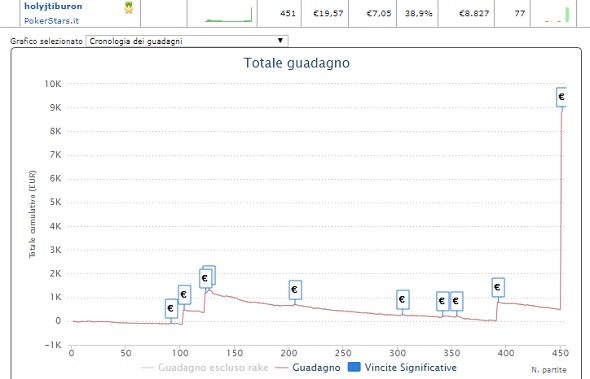The image size is (590, 379).
Task: Click the N. partite axis label
Action: 549,370
